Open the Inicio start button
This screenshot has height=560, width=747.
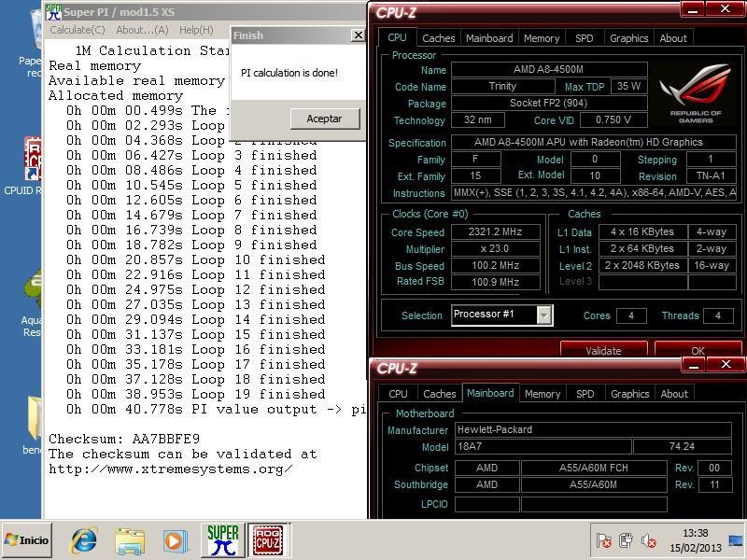(x=27, y=540)
